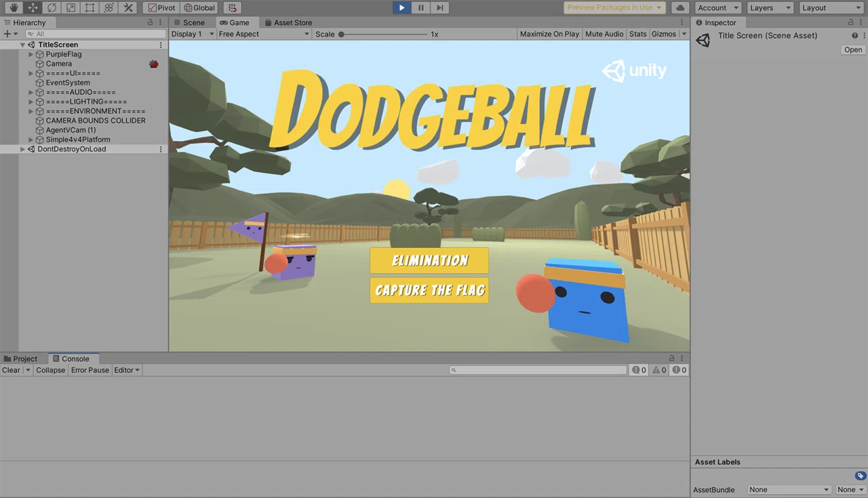This screenshot has width=868, height=498.
Task: Click the asset labels tag icon
Action: click(860, 476)
